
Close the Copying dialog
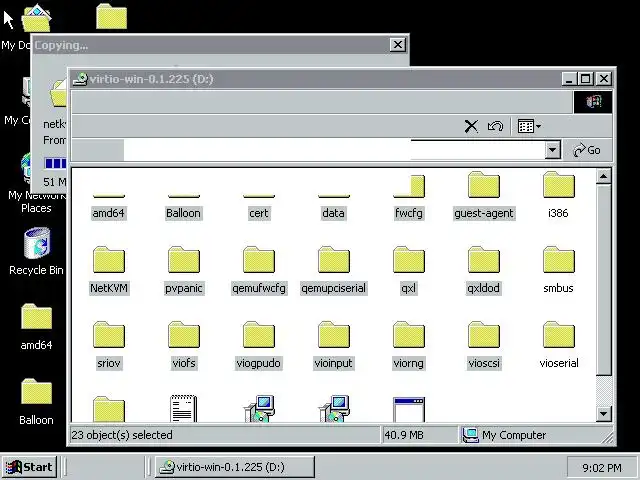pyautogui.click(x=397, y=44)
